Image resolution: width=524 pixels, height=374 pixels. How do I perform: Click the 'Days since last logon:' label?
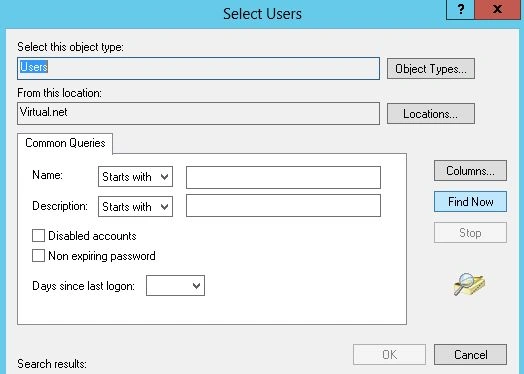84,286
